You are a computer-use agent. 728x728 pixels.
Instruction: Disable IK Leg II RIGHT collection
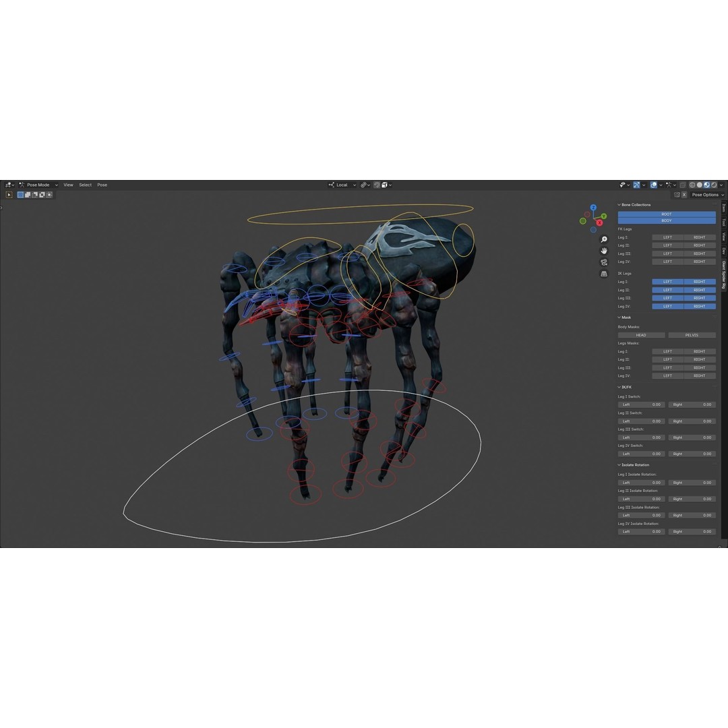[700, 290]
